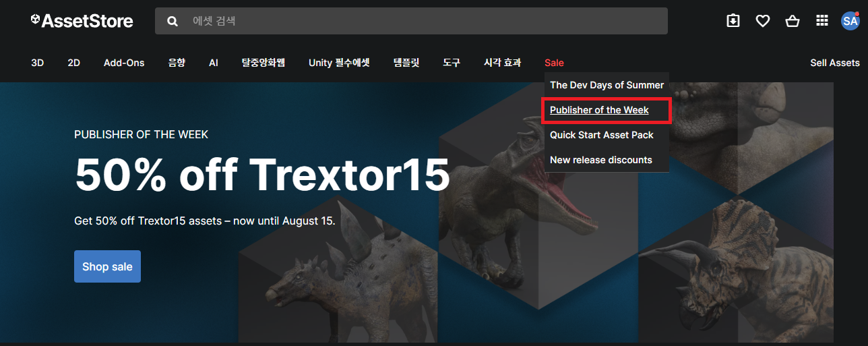The height and width of the screenshot is (346, 868).
Task: Open the Add-Ons category menu
Action: click(124, 63)
